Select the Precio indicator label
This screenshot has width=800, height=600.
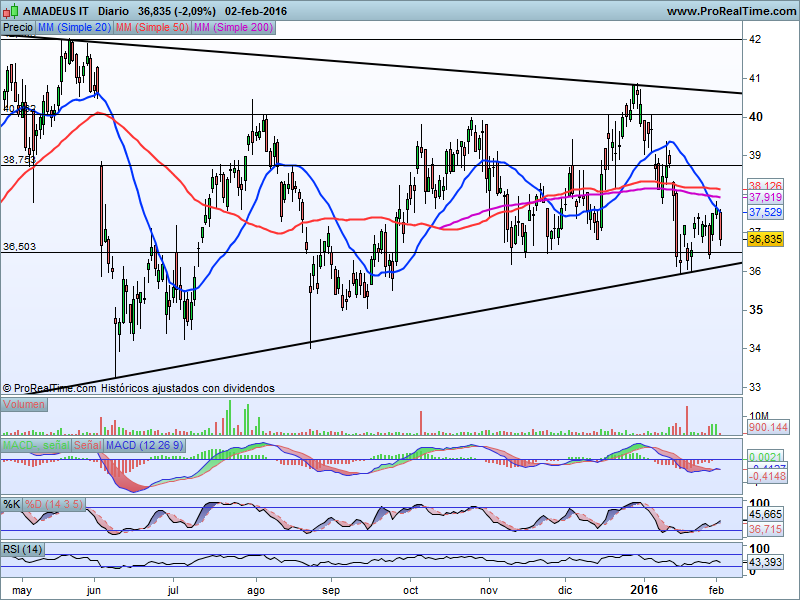coord(18,27)
